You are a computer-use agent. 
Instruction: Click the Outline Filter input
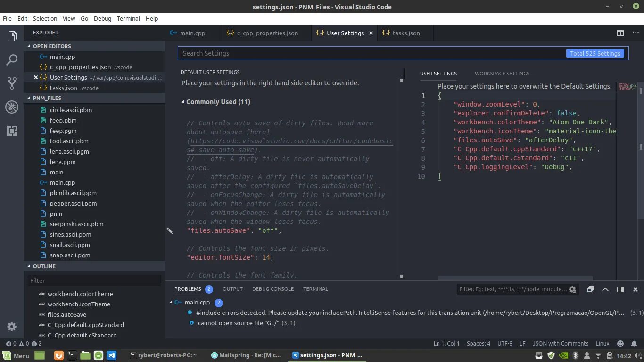tap(94, 280)
